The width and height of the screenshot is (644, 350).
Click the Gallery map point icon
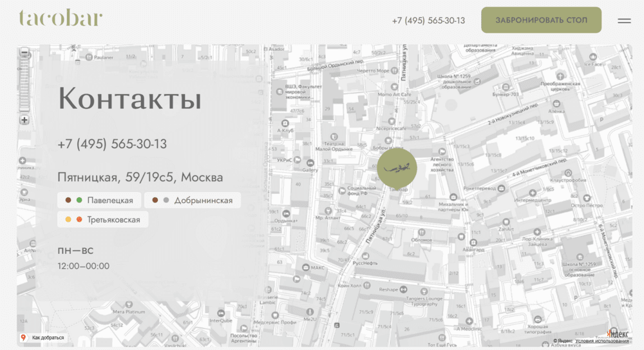pyautogui.click(x=310, y=163)
